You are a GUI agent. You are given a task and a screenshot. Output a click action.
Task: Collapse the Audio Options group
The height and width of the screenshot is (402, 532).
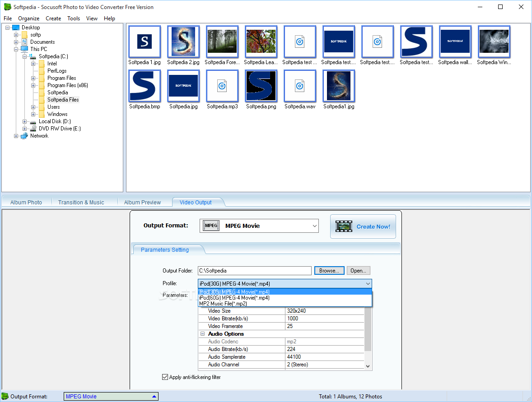coord(203,334)
